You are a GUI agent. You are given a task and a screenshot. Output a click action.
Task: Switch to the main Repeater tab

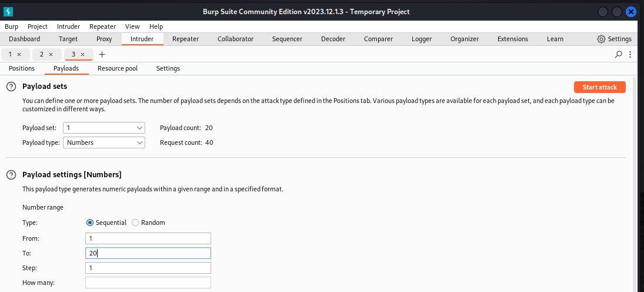[x=186, y=39]
